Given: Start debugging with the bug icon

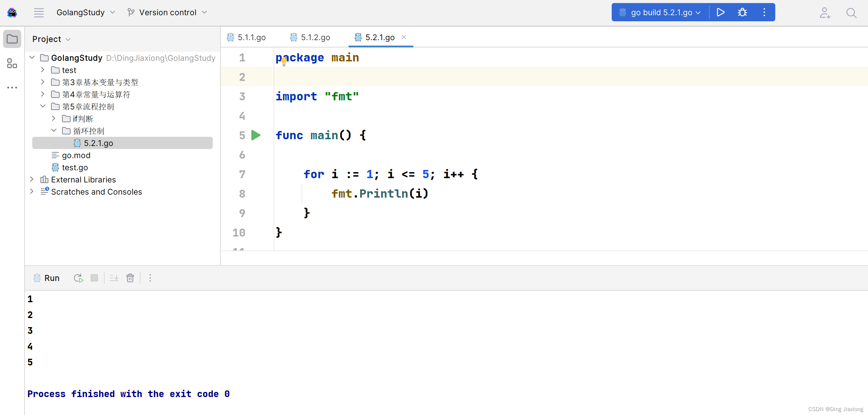Looking at the screenshot, I should (742, 12).
